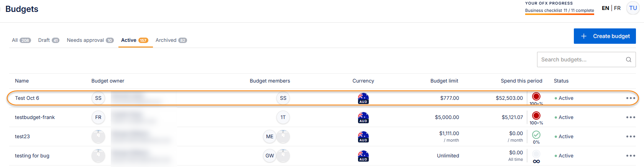Click the search magnifier icon
The height and width of the screenshot is (167, 644).
point(628,60)
